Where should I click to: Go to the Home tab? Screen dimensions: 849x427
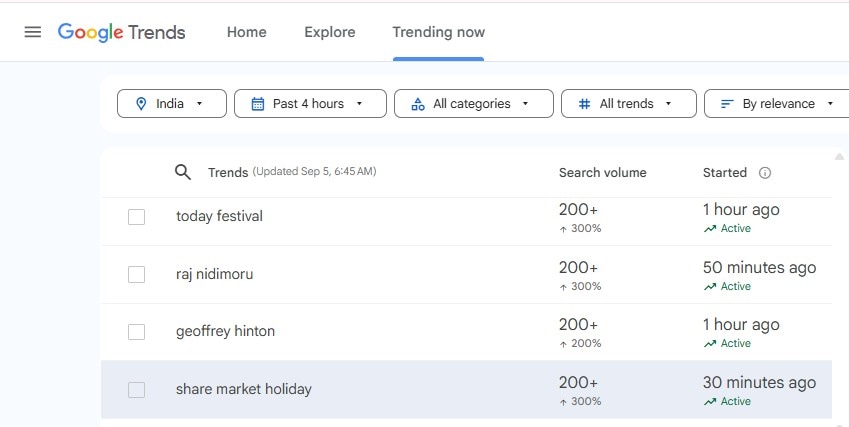246,32
